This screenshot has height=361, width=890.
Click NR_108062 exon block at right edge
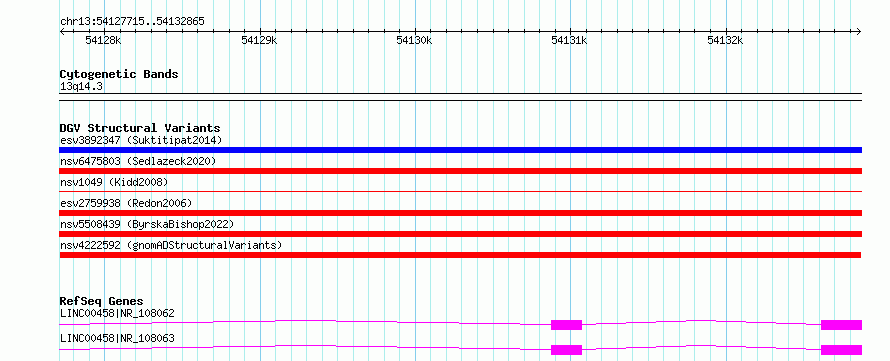(x=842, y=325)
